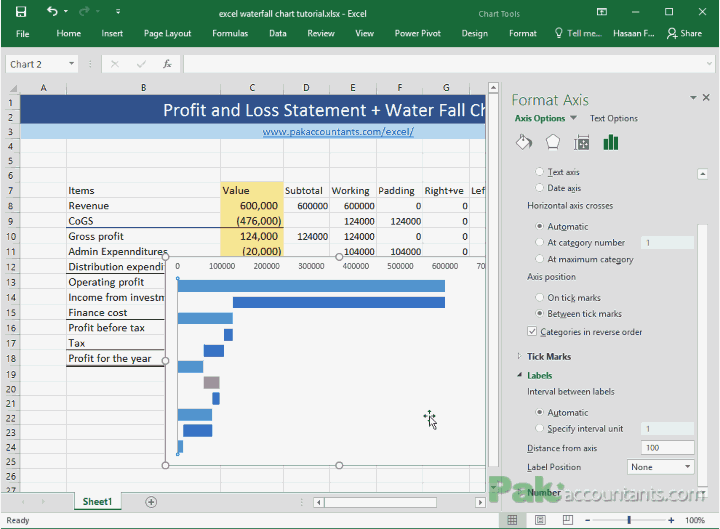Switch to Page Layout view
The image size is (720, 529).
click(x=540, y=520)
